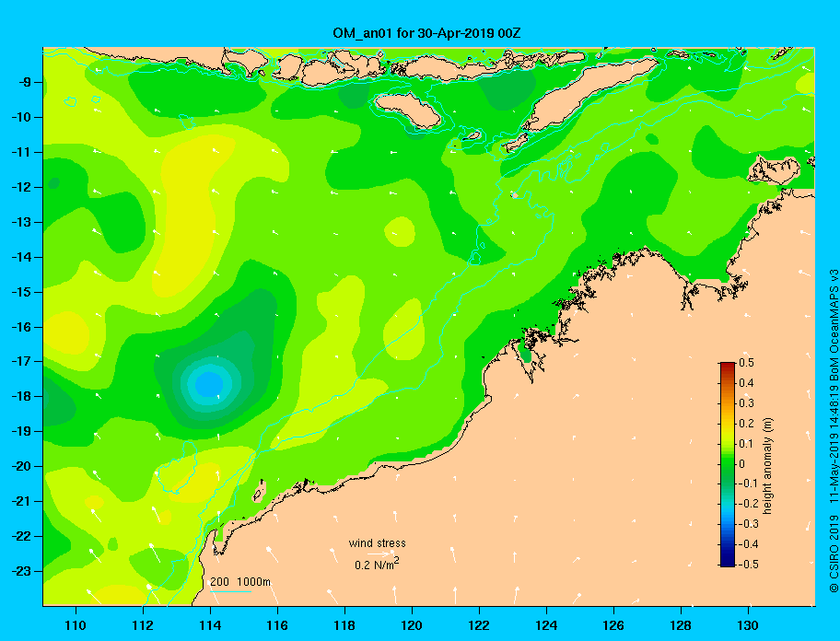Select the "-0.1" colorbar tick label
Image resolution: width=840 pixels, height=641 pixels.
(749, 483)
